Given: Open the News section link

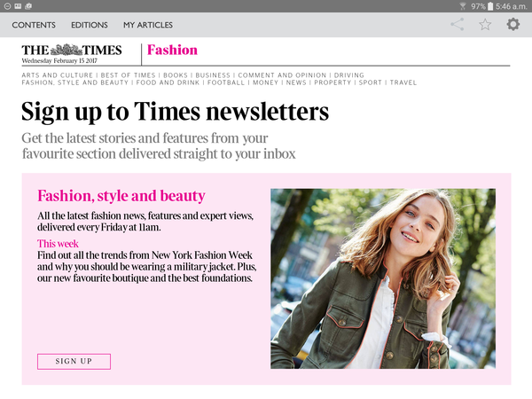Looking at the screenshot, I should pos(296,82).
